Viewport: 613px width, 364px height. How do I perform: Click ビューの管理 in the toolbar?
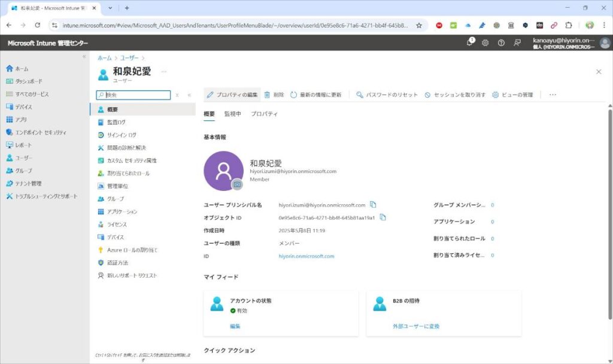coord(512,95)
